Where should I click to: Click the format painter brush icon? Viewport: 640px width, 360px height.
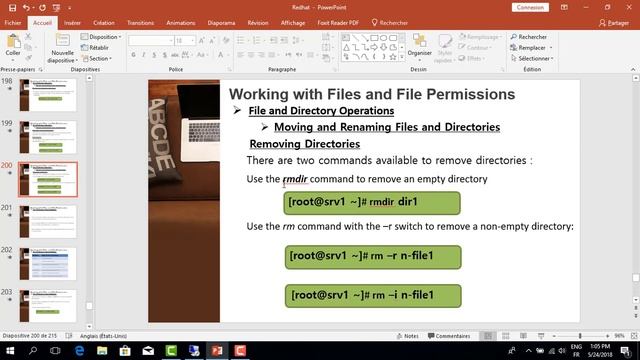28,58
